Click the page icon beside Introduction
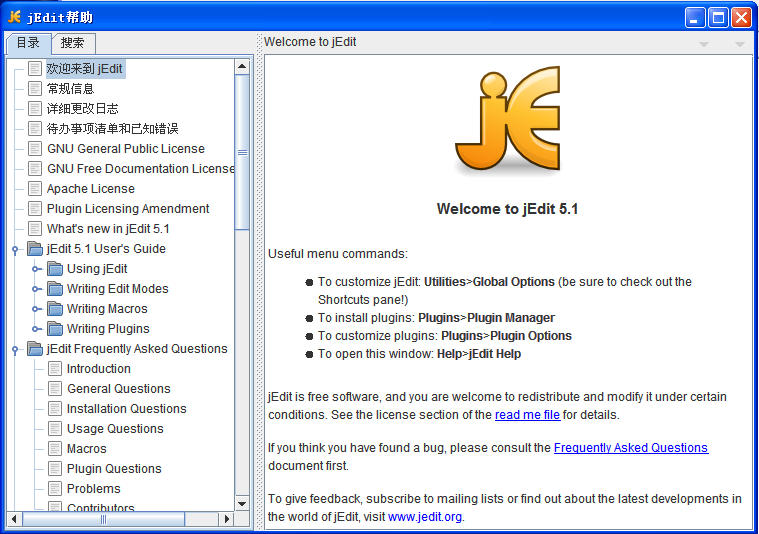 pos(55,369)
